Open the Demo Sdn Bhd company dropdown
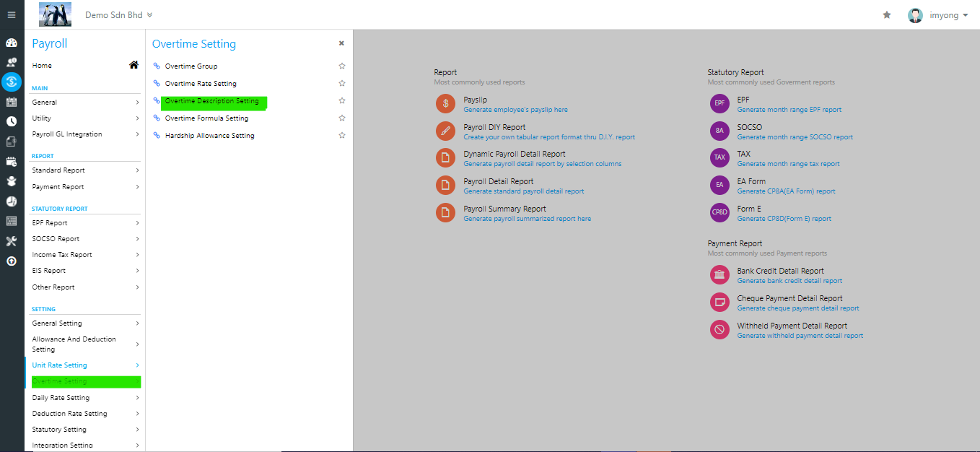 118,14
